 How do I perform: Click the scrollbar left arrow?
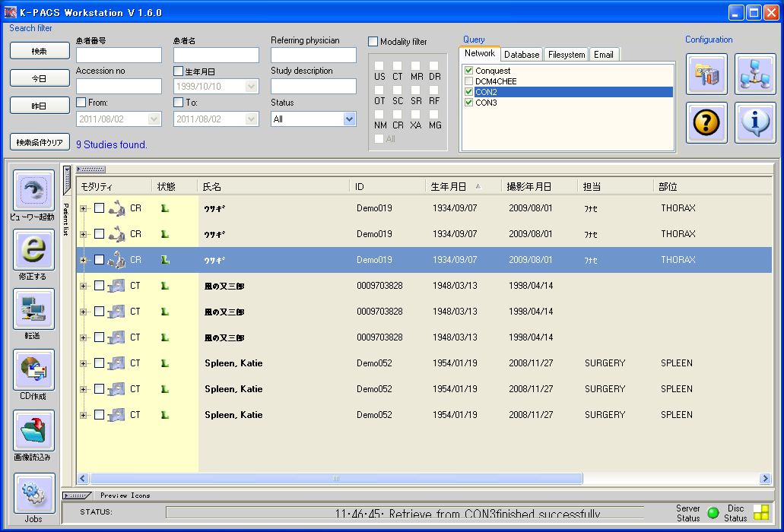click(83, 479)
